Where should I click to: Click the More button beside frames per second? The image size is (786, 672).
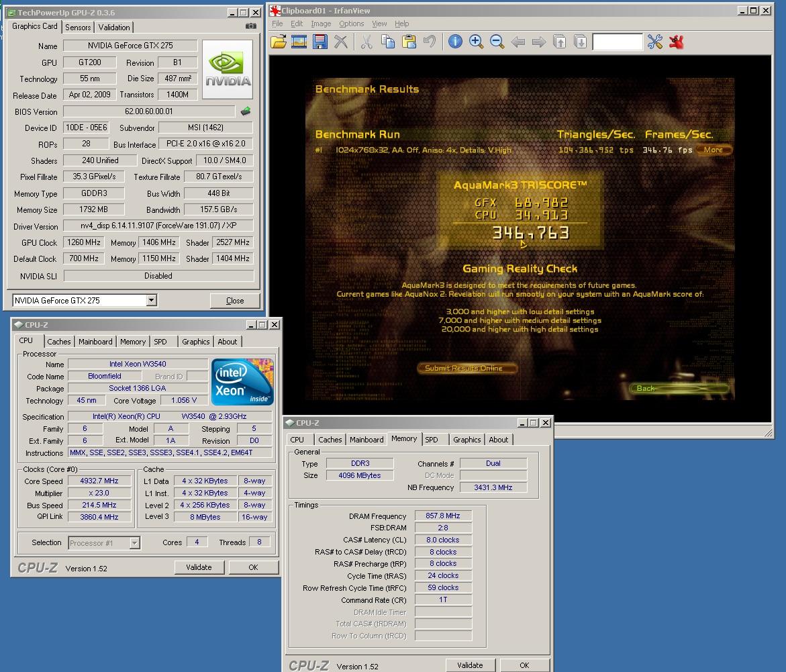(714, 150)
